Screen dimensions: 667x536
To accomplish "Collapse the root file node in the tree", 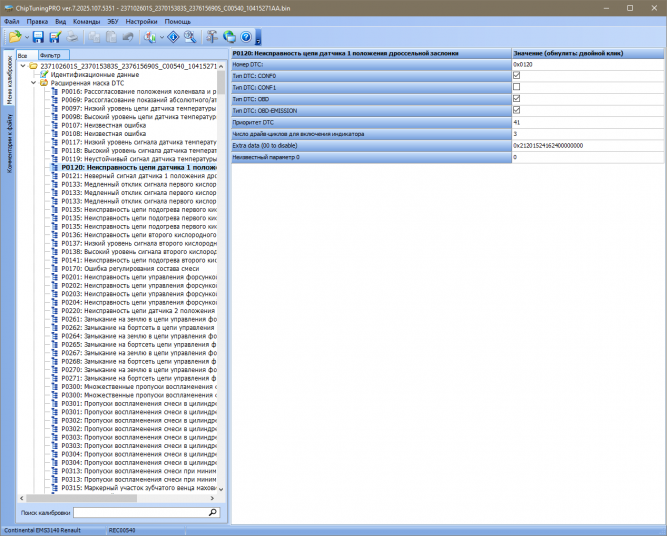I will (x=23, y=66).
